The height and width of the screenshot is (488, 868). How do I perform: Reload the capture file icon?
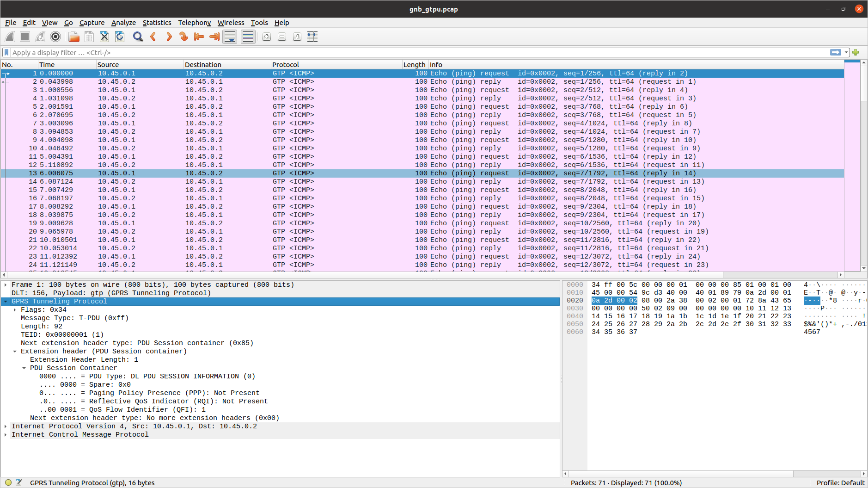point(120,37)
